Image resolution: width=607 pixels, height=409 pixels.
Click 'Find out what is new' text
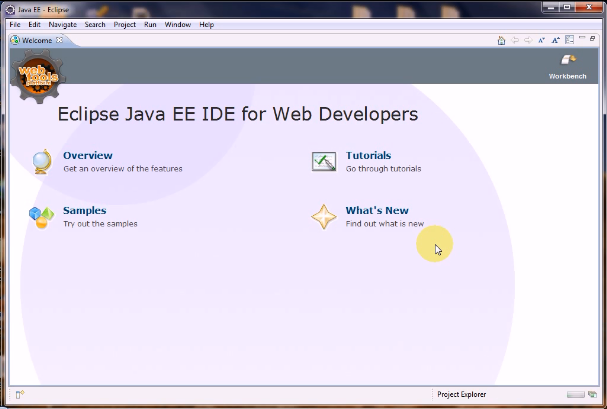(x=385, y=224)
